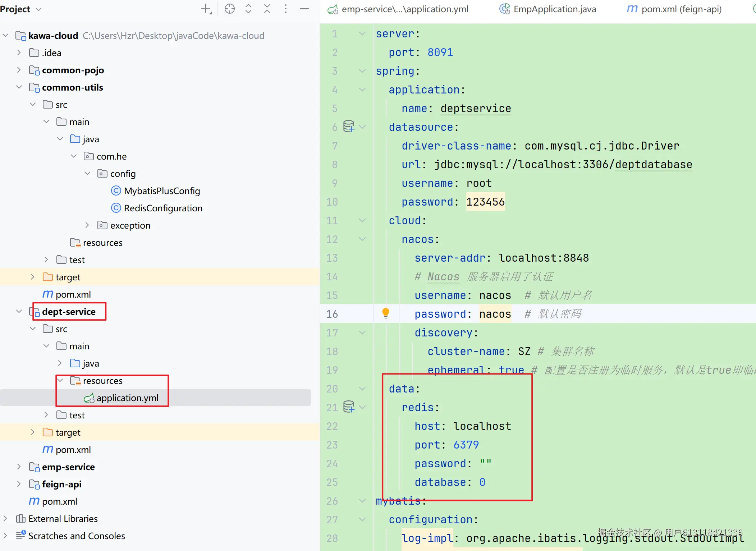The image size is (756, 551).
Task: Click the Collapse All icon in Project toolbar
Action: (x=267, y=9)
